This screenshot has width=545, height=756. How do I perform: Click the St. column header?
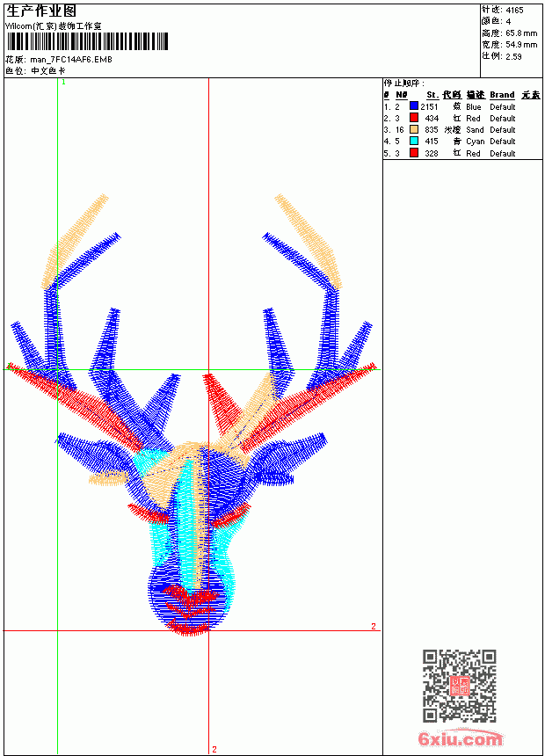pos(432,95)
